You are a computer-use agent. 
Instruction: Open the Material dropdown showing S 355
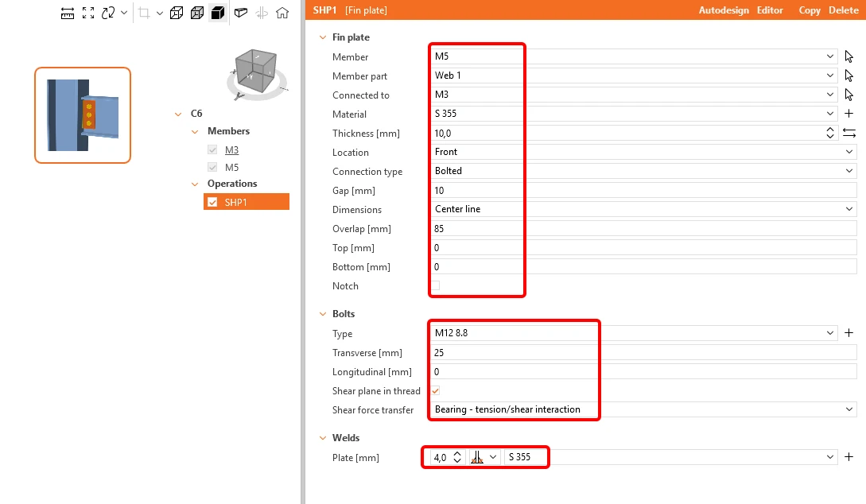tap(634, 114)
